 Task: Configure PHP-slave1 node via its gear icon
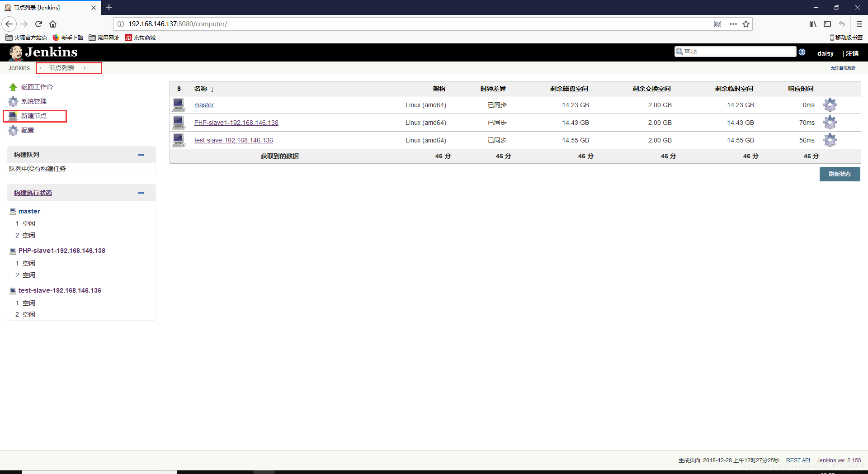[830, 123]
